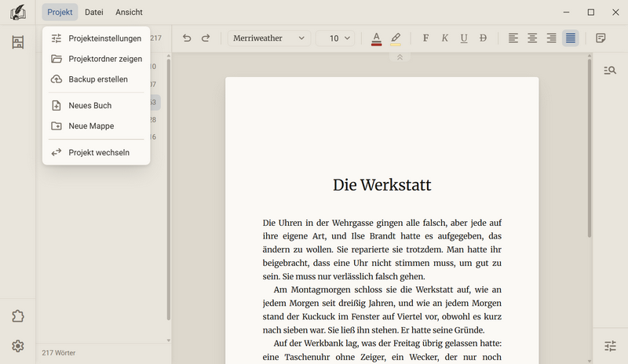Viewport: 628px width, 364px height.
Task: Click Backup erstellen in the menu
Action: click(x=96, y=79)
